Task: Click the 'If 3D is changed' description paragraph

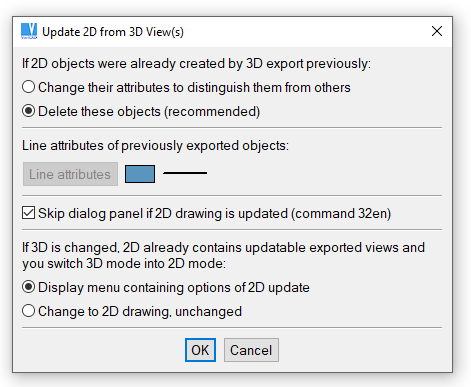Action: pyautogui.click(x=223, y=256)
